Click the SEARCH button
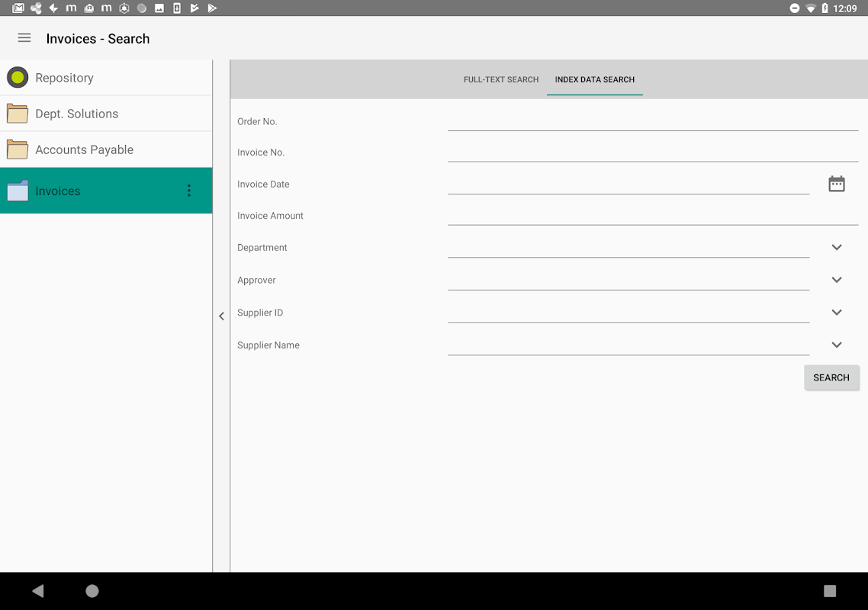Screen dimensions: 868x610 click(831, 377)
